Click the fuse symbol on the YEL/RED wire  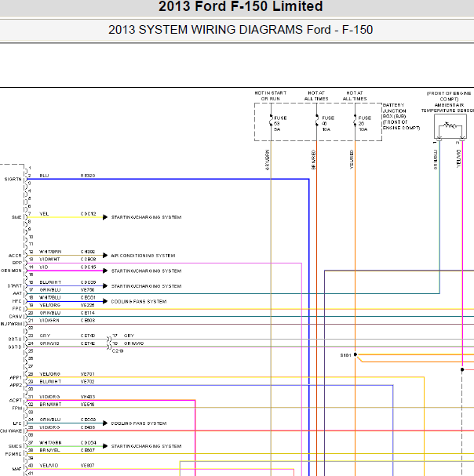point(355,121)
